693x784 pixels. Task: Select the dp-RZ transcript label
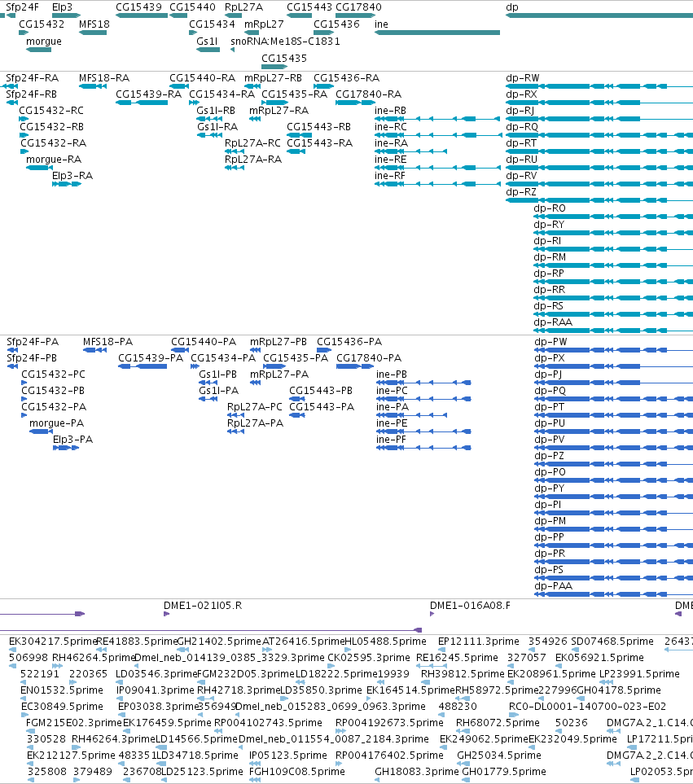point(521,192)
